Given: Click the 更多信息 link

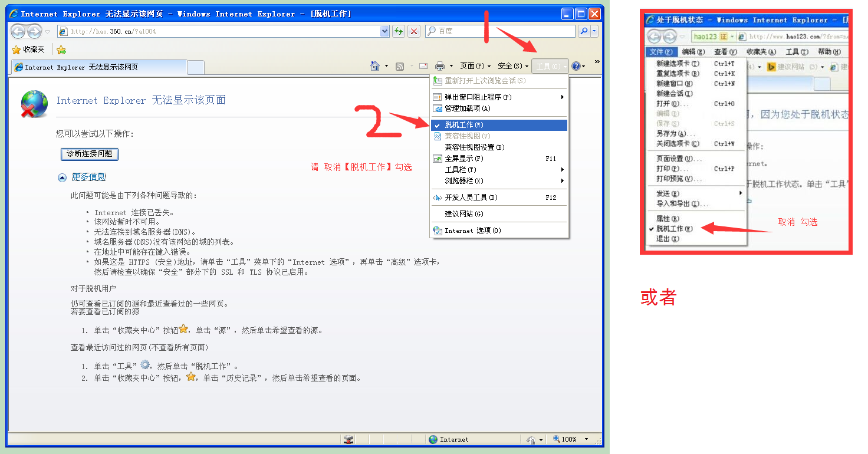Looking at the screenshot, I should tap(88, 177).
